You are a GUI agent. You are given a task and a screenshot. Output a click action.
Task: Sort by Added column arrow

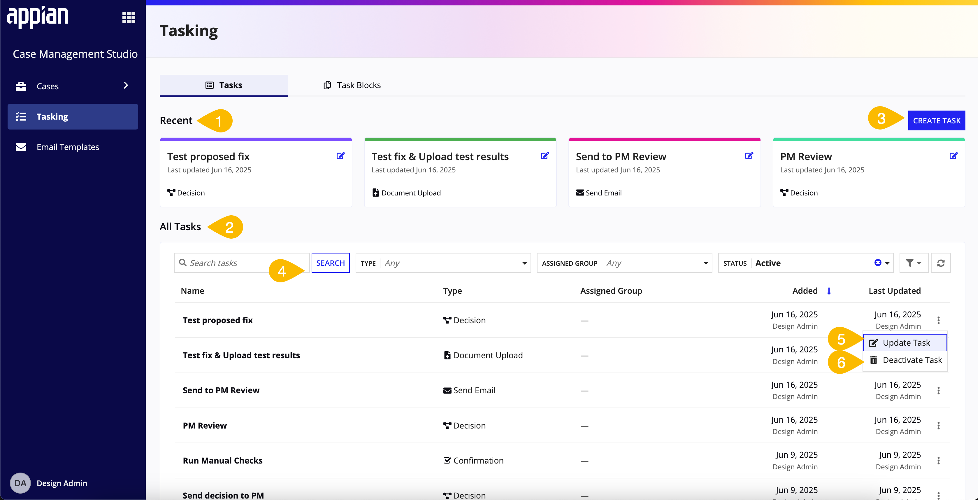[x=829, y=291]
